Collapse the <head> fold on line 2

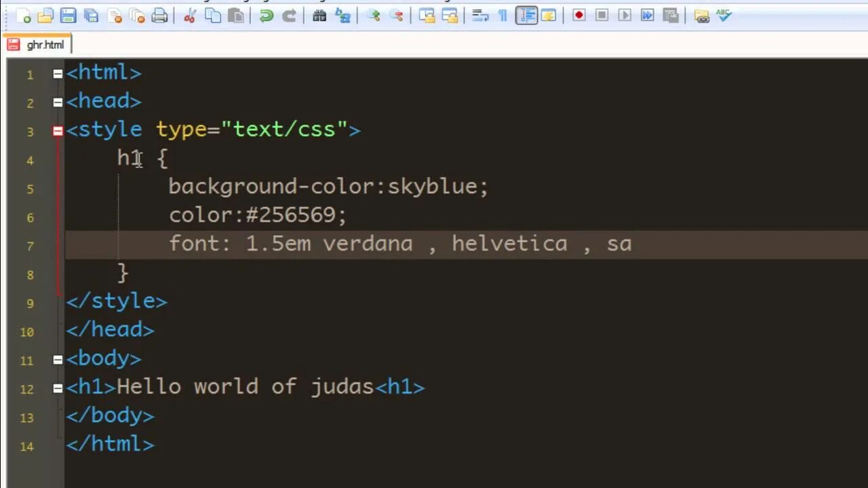point(58,102)
